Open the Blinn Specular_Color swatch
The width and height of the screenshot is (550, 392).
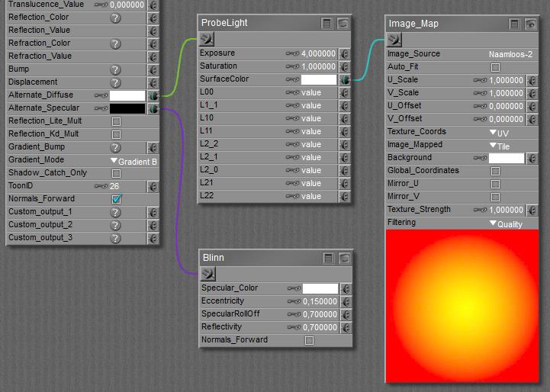pos(320,288)
